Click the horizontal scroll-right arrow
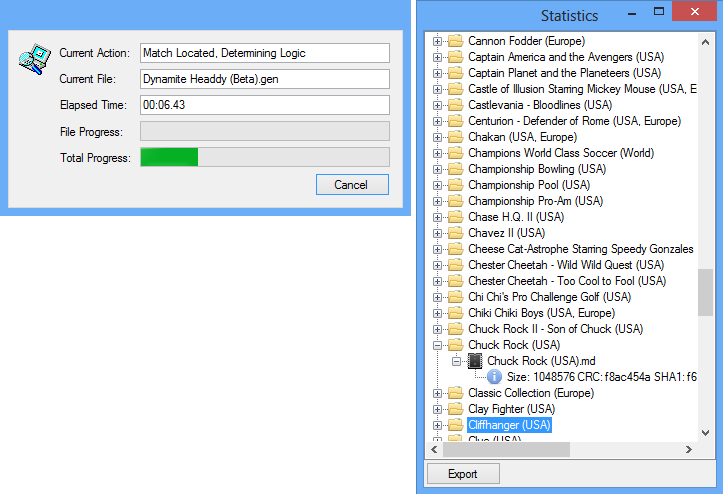Screen dimensions: 725x495 689,450
